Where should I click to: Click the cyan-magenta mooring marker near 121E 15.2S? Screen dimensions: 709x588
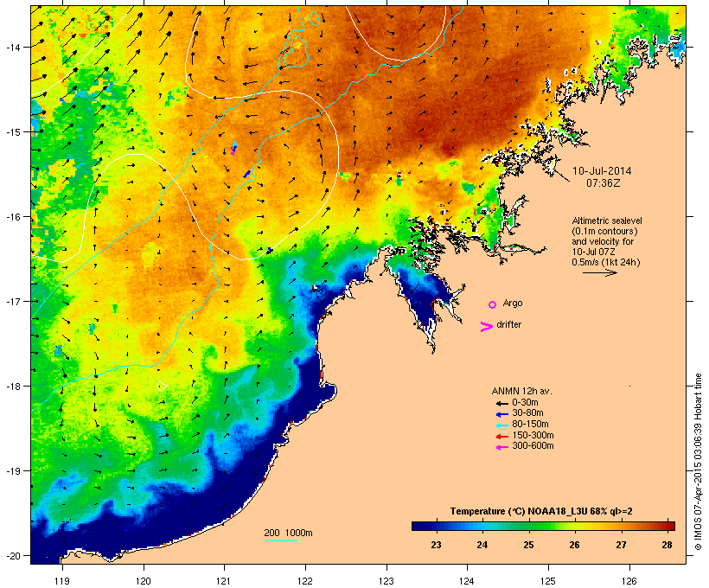point(233,149)
